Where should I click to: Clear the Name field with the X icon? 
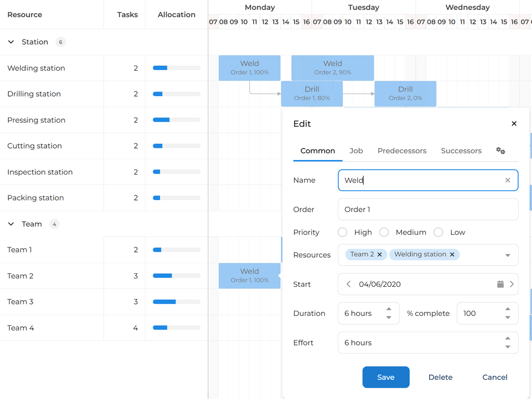point(508,180)
